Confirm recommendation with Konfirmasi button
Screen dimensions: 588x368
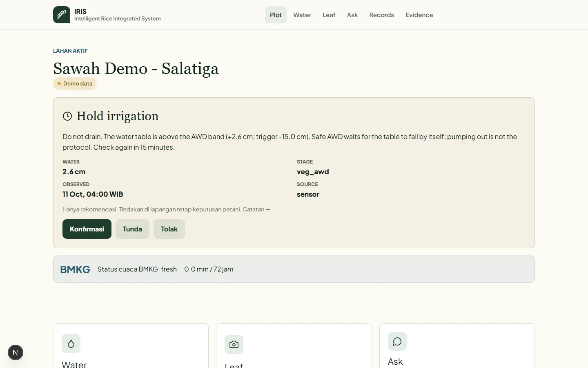87,229
